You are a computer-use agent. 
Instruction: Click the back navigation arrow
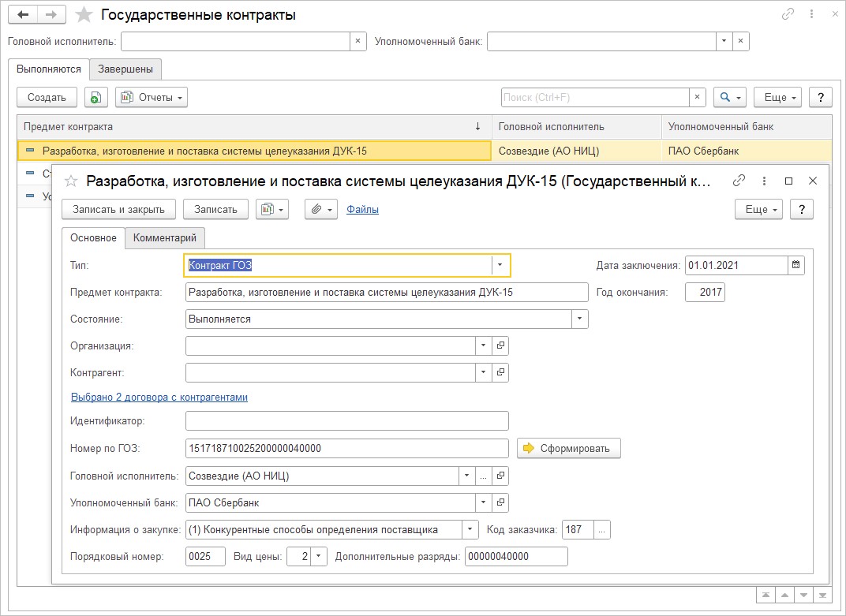(x=23, y=15)
